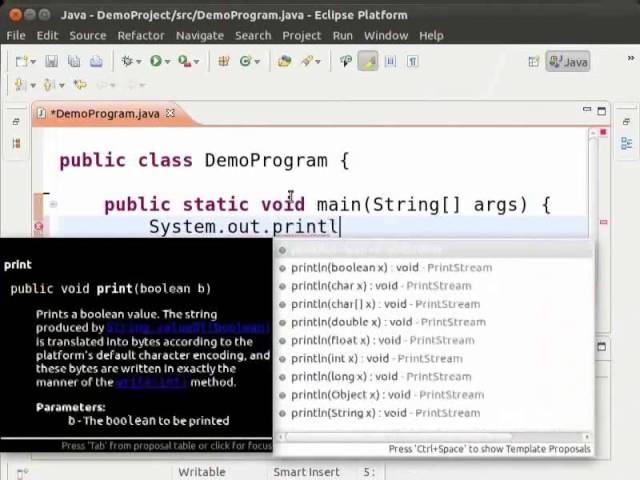Choose println(Object x) proposal
Viewport: 640px width, 480px height.
pos(433,395)
